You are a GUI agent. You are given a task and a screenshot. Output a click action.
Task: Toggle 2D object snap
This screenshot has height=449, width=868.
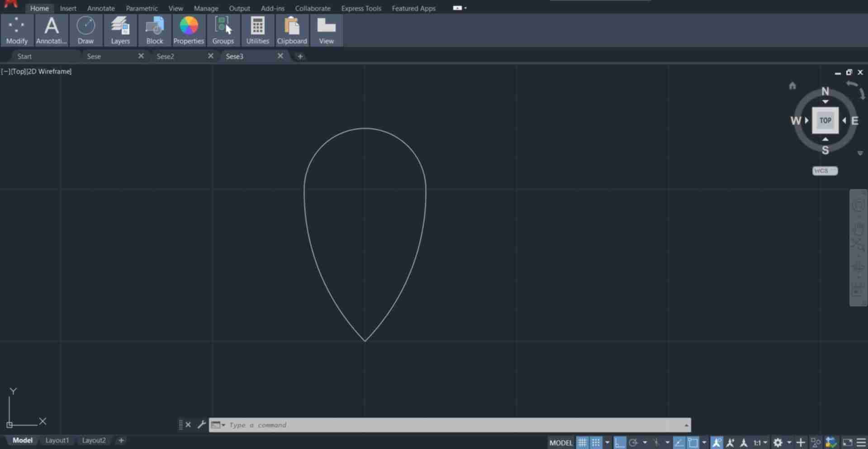point(693,443)
